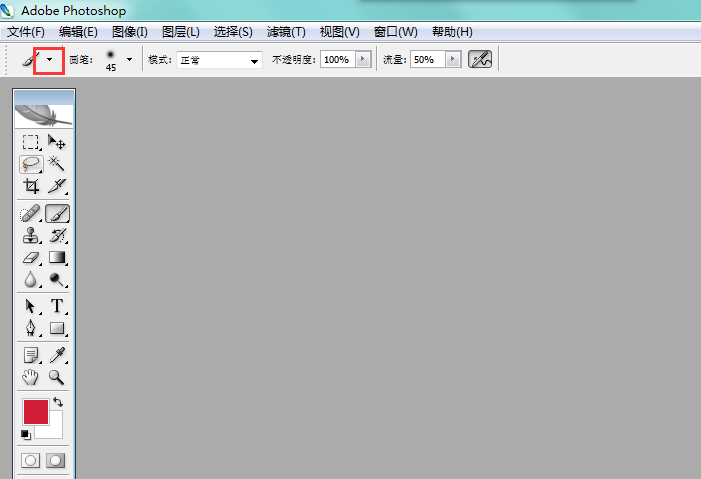Image resolution: width=701 pixels, height=479 pixels.
Task: Click the red foreground color swatch
Action: (36, 412)
